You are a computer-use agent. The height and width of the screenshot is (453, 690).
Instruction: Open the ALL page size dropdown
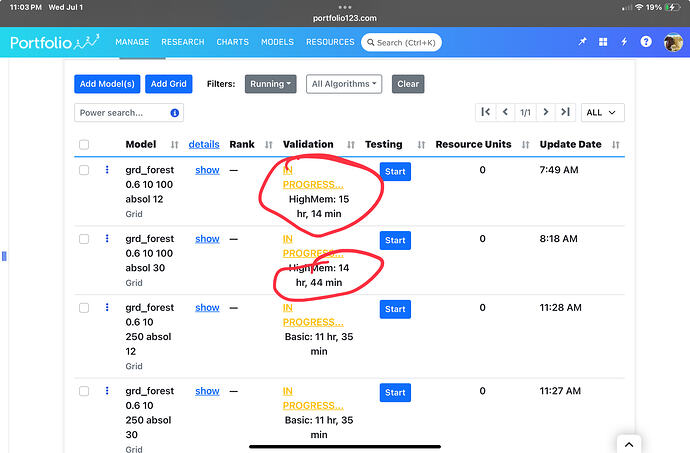tap(602, 112)
